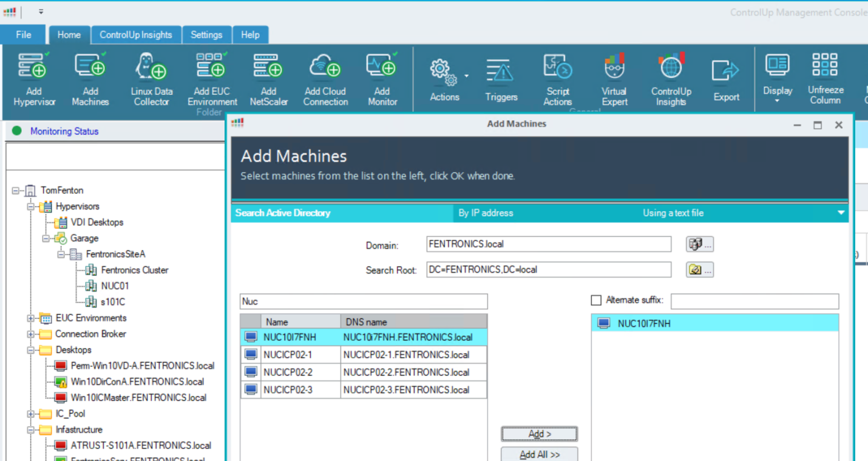Click the Alternate suffix text field
Image resolution: width=868 pixels, height=461 pixels.
coord(754,301)
